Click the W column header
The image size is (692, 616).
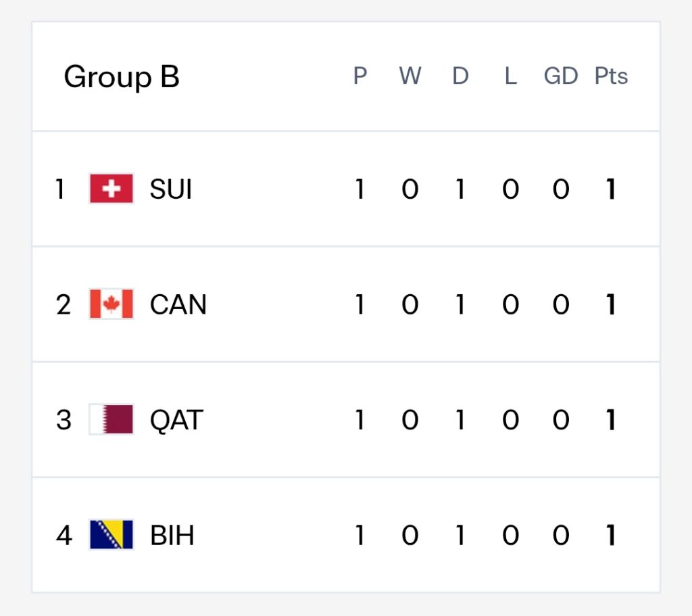[x=410, y=76]
